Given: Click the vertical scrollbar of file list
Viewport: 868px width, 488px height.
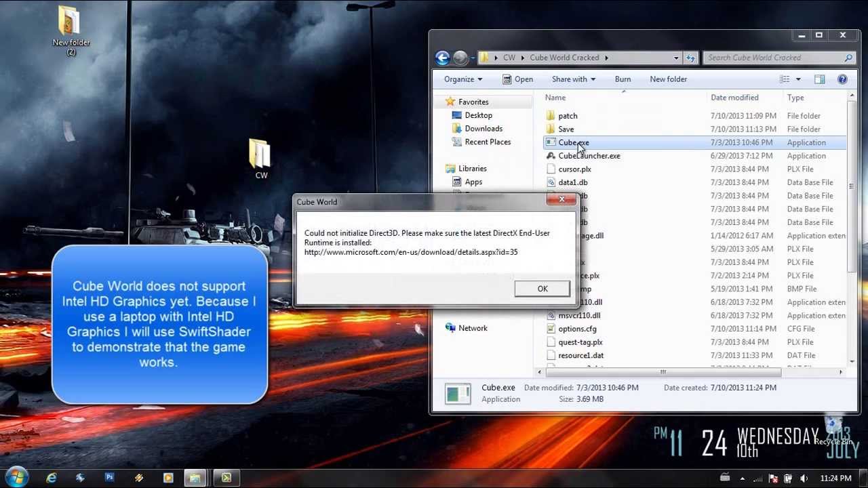Looking at the screenshot, I should 852,187.
